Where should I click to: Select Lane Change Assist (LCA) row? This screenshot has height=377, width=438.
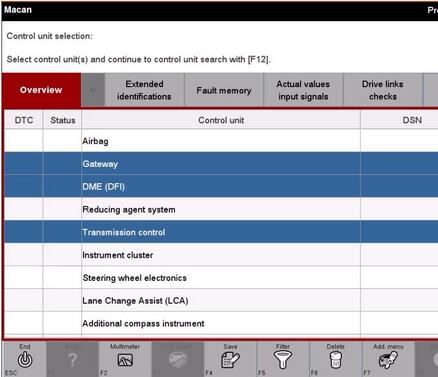[x=221, y=300]
